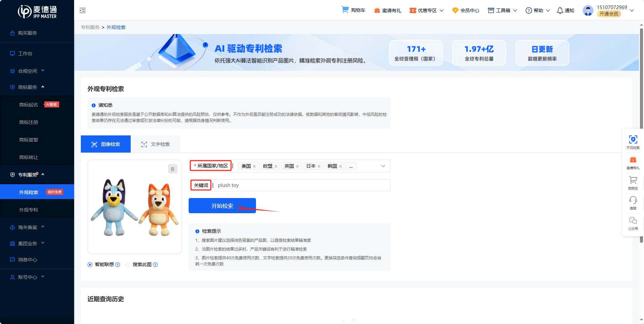Click the 专利服务 breadcrumb link

(90, 27)
